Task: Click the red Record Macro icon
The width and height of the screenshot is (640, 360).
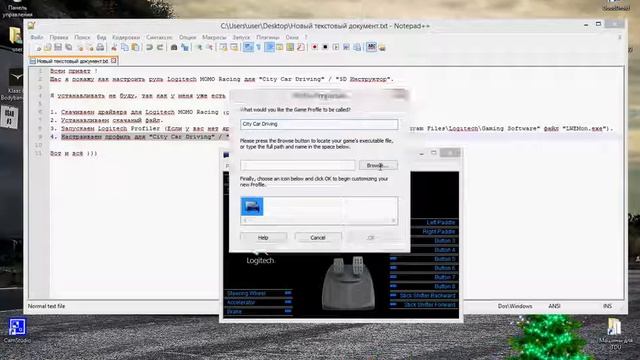Action: click(315, 48)
